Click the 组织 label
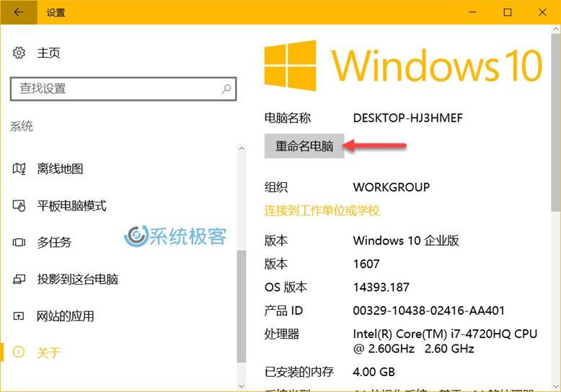Screen dimensions: 561x392 tap(276, 187)
